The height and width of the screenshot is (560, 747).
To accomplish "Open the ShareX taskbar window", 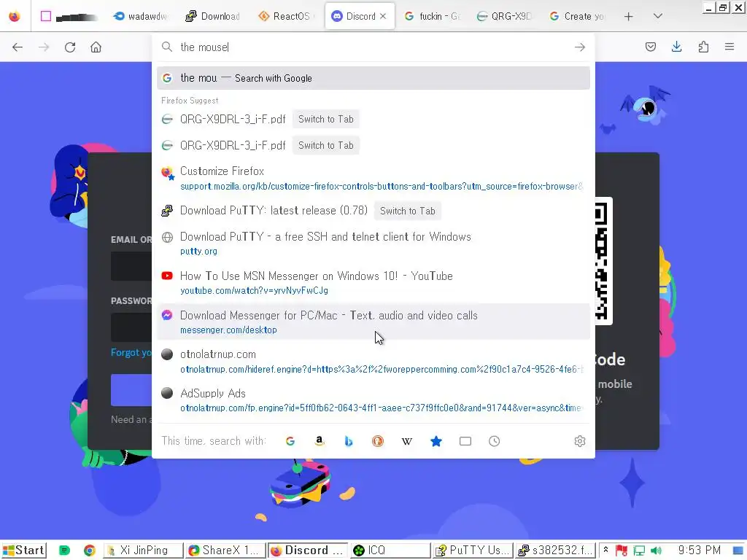I will 226,551.
